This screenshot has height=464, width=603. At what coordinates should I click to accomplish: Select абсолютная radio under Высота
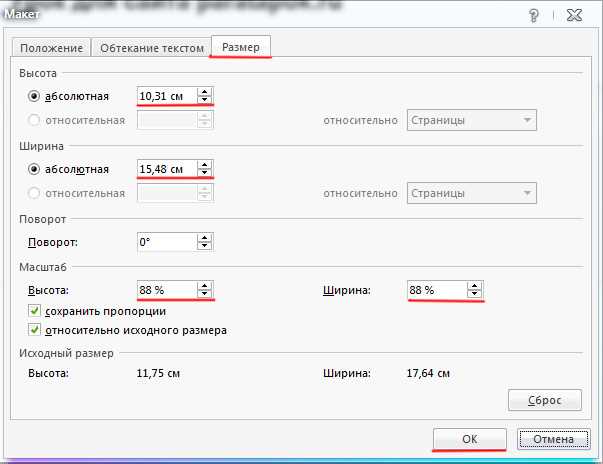pyautogui.click(x=34, y=96)
